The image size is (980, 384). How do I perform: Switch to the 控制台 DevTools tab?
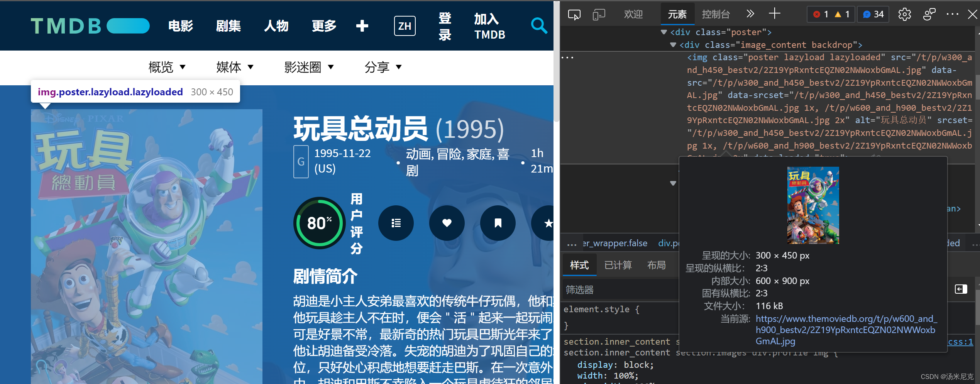716,15
